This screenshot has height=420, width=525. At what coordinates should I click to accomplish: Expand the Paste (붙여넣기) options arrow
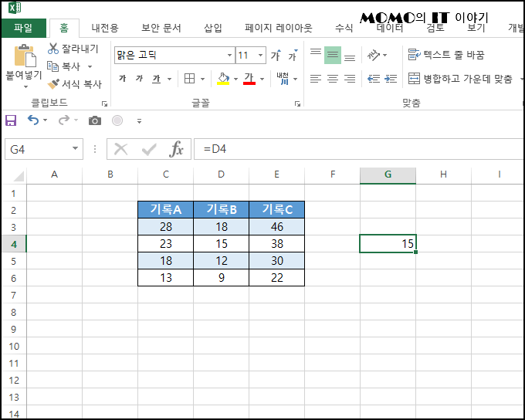tap(25, 87)
